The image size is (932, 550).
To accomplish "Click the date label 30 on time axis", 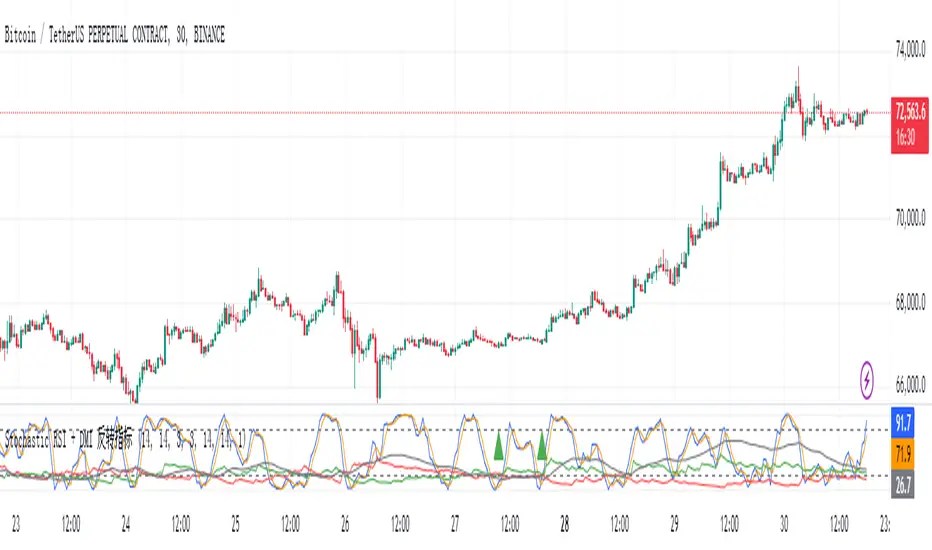I will (x=784, y=524).
